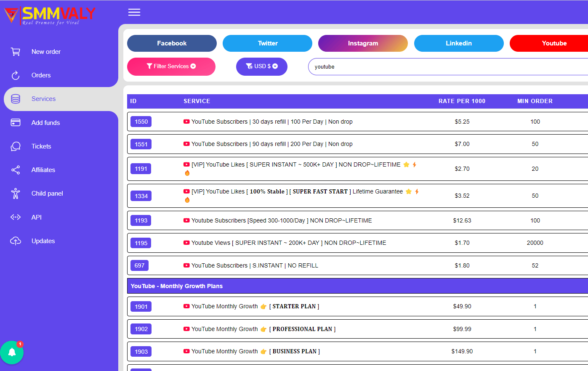Open the notification bell
This screenshot has height=371, width=588.
pyautogui.click(x=12, y=352)
